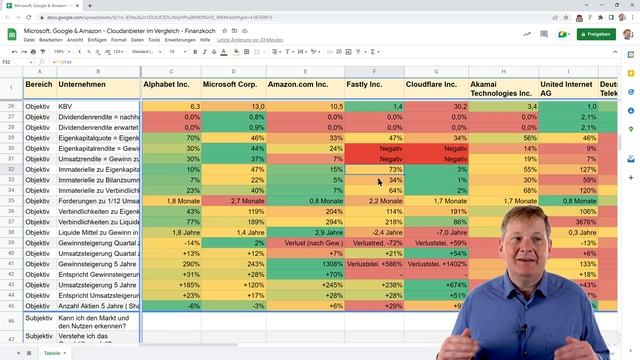The width and height of the screenshot is (640, 360).
Task: Open the activity trend line icon
Action: coord(527,34)
